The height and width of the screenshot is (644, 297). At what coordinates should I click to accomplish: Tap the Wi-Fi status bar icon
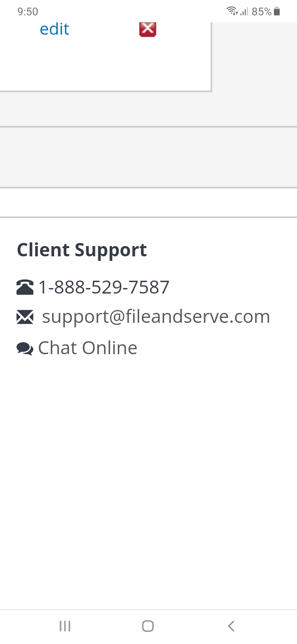[232, 11]
